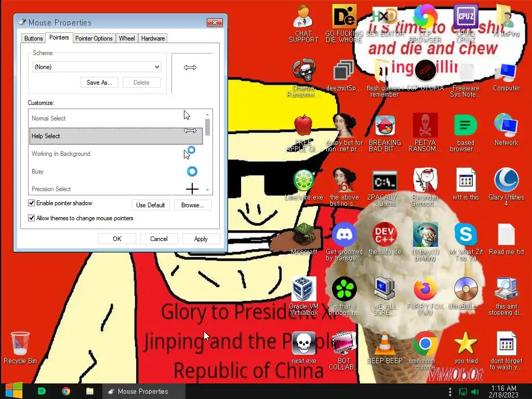532x399 pixels.
Task: Open the based browser green icon
Action: 465,125
